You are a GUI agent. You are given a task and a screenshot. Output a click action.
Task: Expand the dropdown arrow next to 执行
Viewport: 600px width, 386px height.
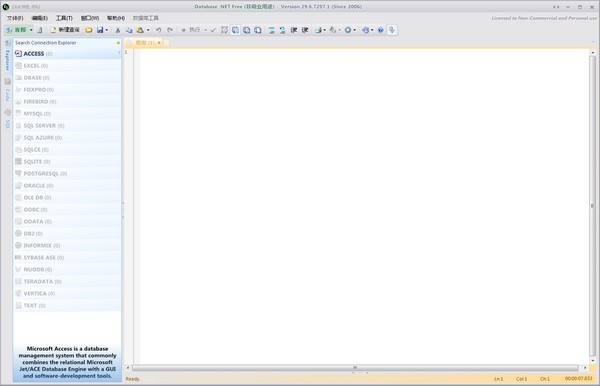(x=205, y=30)
